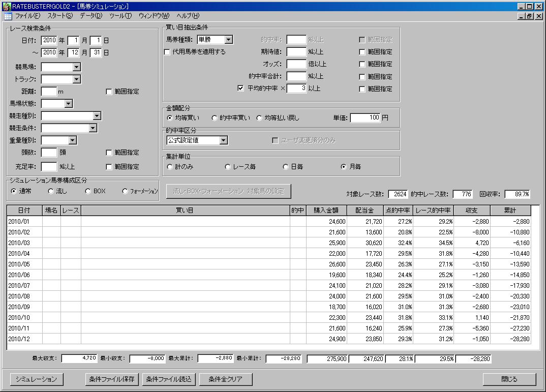Open the ファイル(F) menu
The image size is (546, 392).
point(27,16)
